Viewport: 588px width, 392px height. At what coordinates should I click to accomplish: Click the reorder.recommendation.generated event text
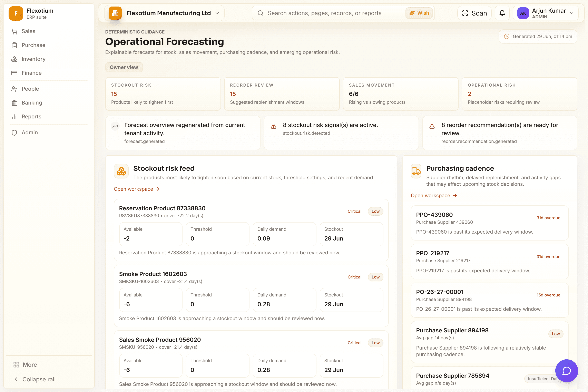pos(479,141)
